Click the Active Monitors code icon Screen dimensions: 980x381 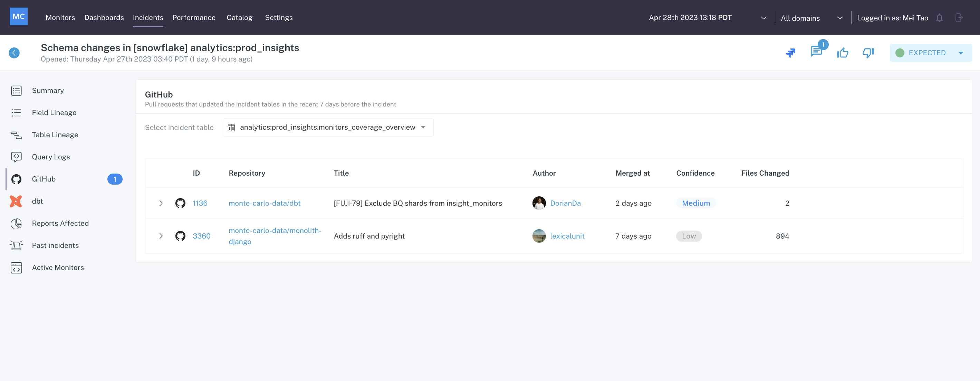[16, 268]
